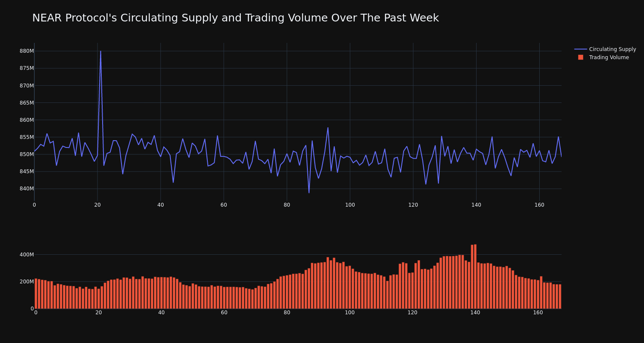Screen dimensions: 644x343
Task: Click the lowest dip near x=87 on line
Action: [309, 193]
